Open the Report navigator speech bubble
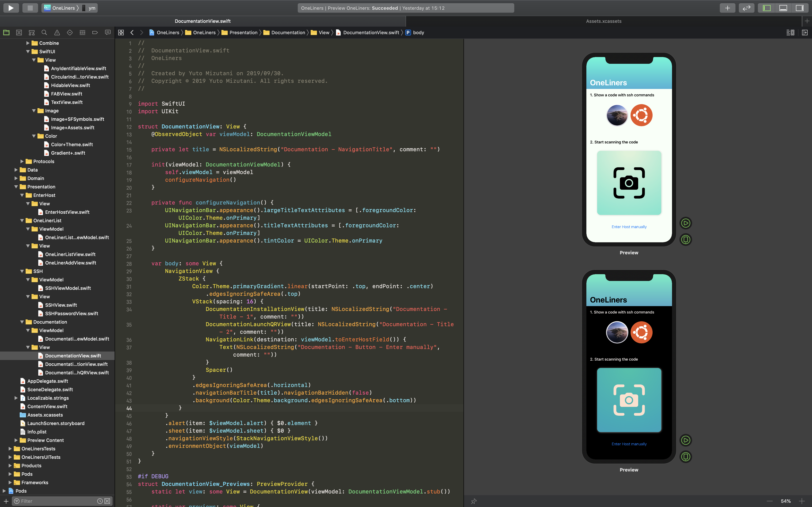This screenshot has width=812, height=507. coord(108,32)
